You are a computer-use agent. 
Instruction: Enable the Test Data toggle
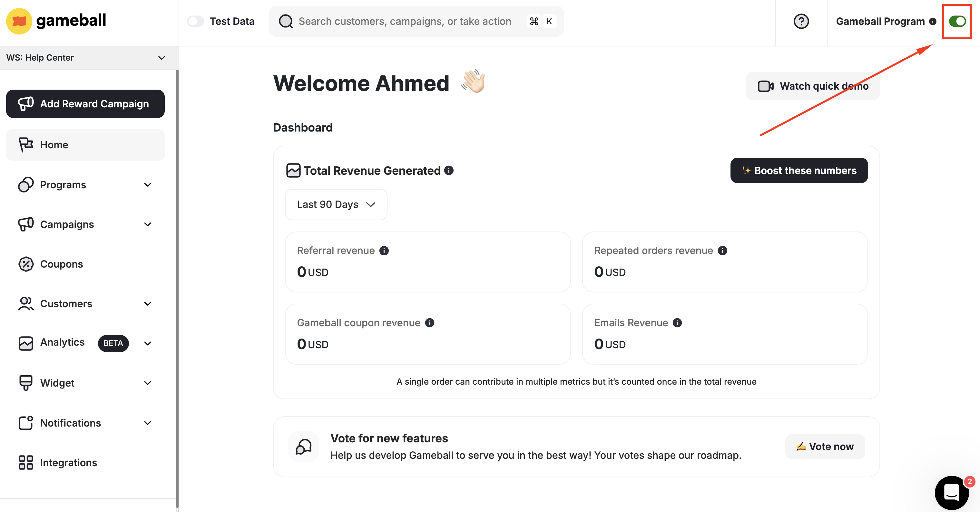click(195, 21)
